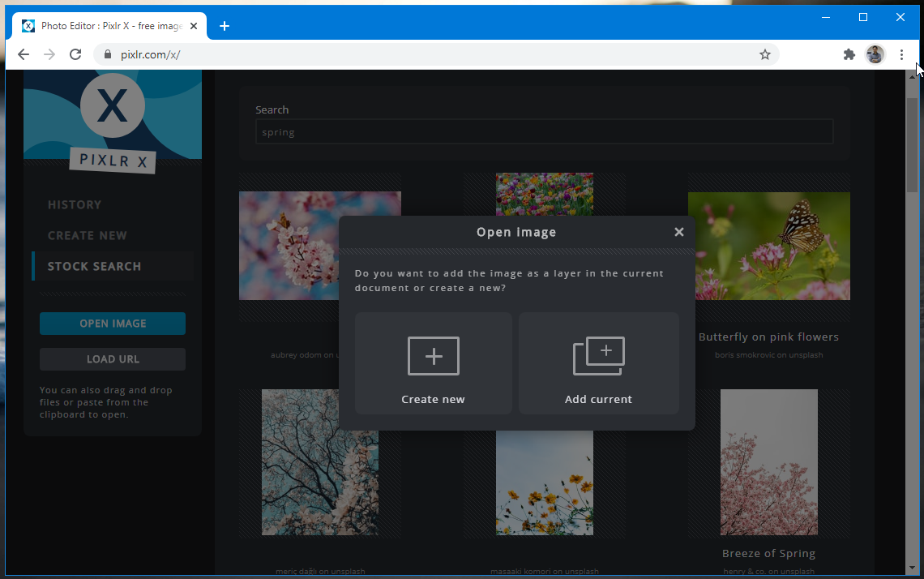Open the Stock Search section

(94, 267)
